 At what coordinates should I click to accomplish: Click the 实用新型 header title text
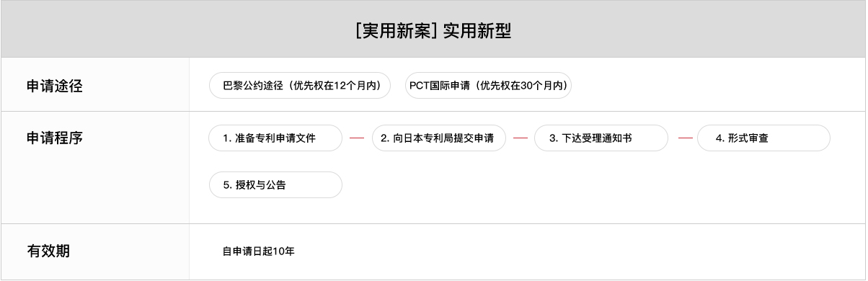tap(477, 32)
